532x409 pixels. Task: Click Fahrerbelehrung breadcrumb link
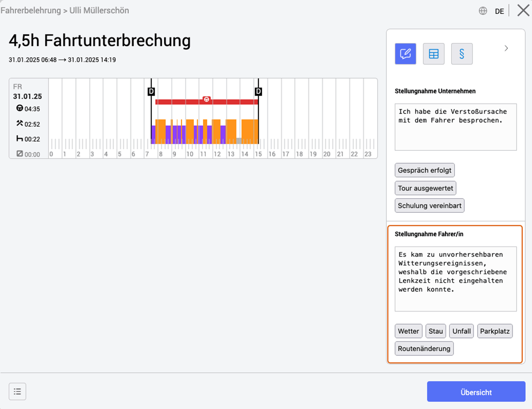pyautogui.click(x=31, y=11)
